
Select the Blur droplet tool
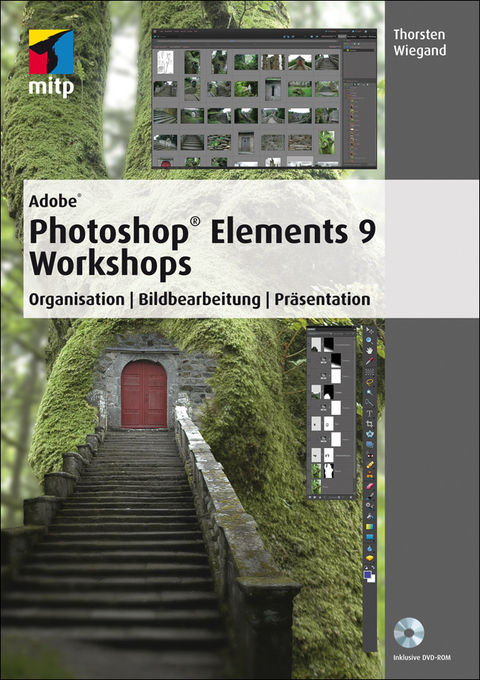click(x=369, y=549)
